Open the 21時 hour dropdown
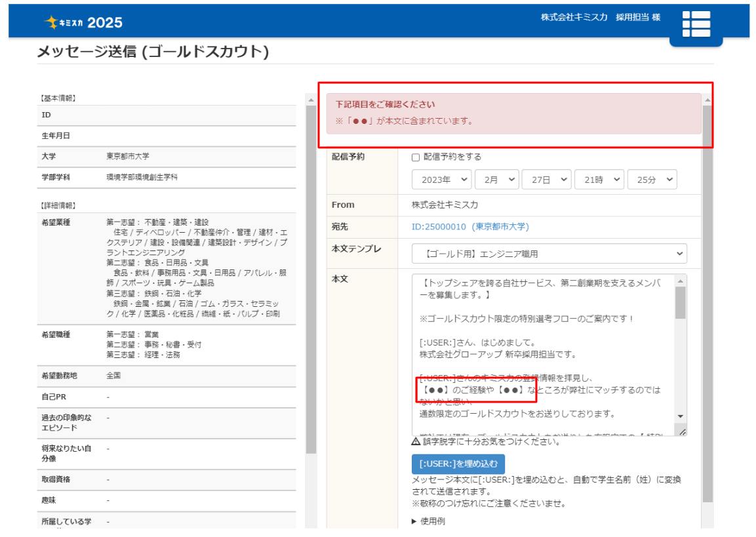This screenshot has width=756, height=537. [599, 180]
